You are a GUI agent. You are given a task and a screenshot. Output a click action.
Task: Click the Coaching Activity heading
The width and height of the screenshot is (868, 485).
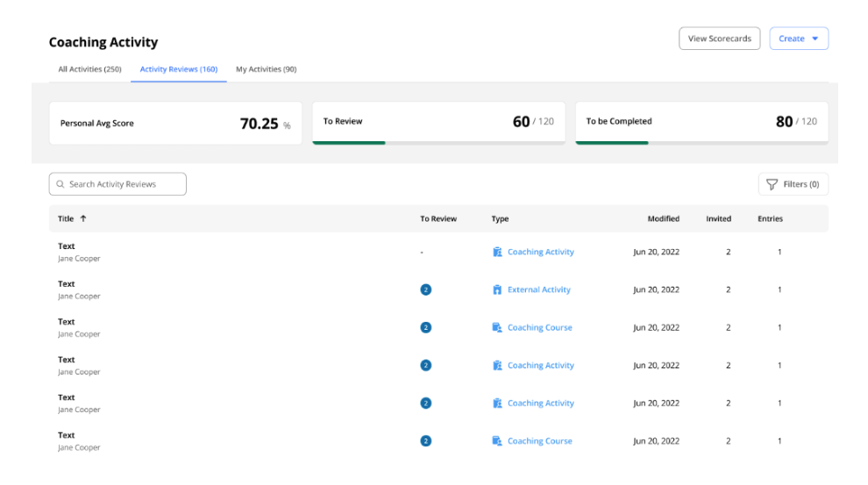click(x=103, y=42)
